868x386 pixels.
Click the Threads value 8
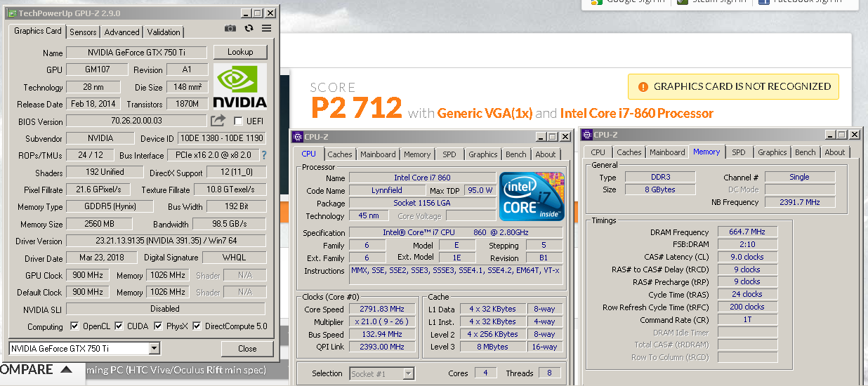(549, 373)
